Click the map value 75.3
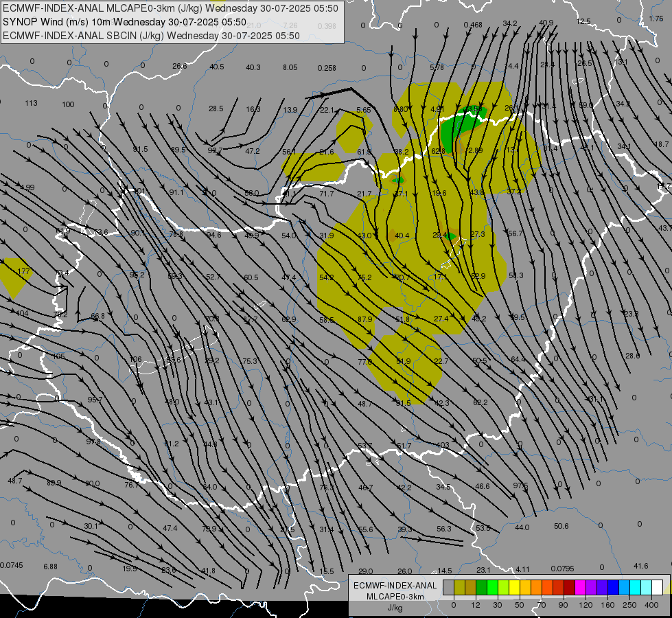The height and width of the screenshot is (618, 672). coord(250,361)
